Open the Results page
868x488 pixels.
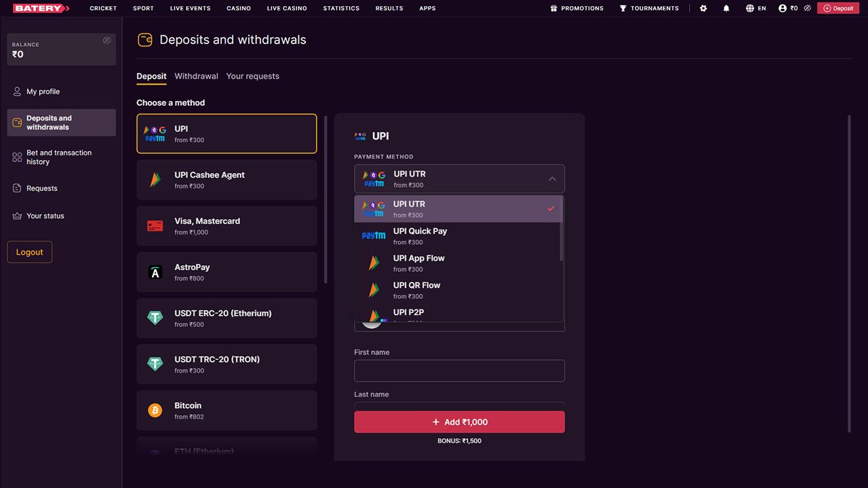(x=389, y=8)
